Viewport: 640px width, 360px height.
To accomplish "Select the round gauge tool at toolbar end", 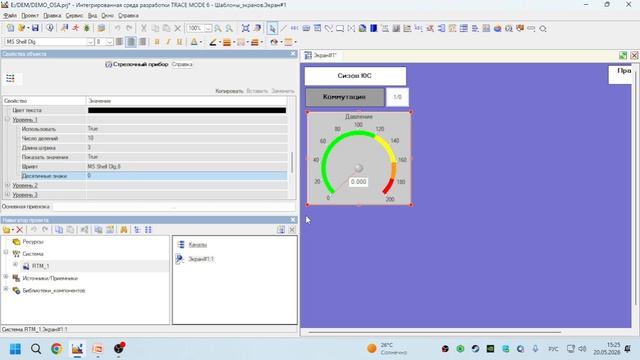I will 543,29.
